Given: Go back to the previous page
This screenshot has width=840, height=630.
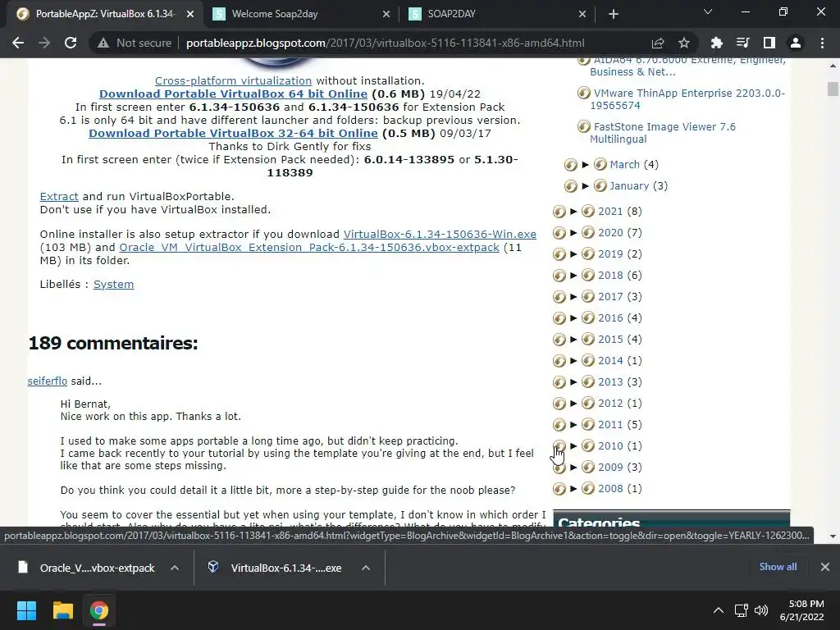Looking at the screenshot, I should [x=18, y=43].
